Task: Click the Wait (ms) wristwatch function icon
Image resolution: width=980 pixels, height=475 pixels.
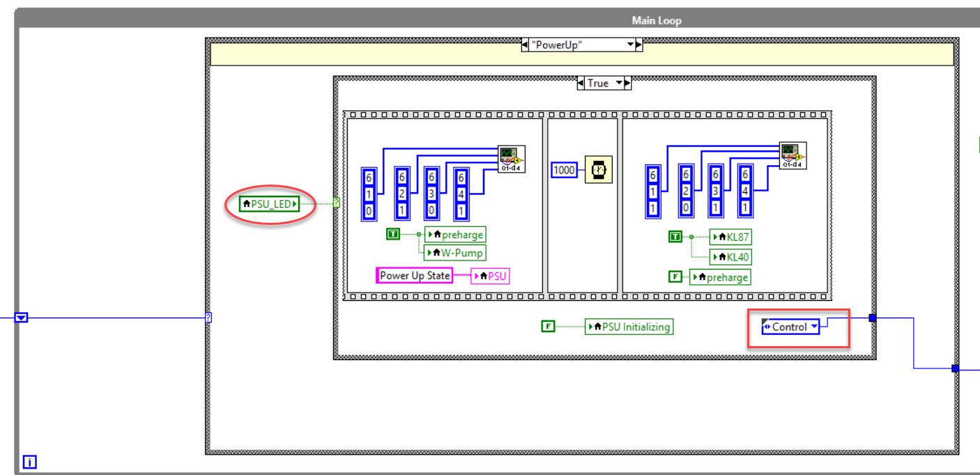Action: coord(599,169)
